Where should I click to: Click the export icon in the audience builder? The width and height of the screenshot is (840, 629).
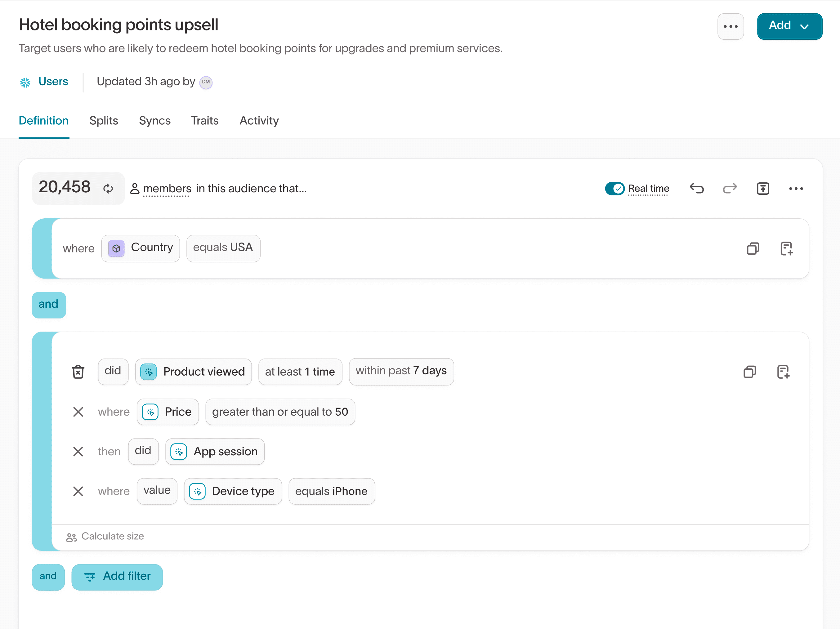[763, 189]
